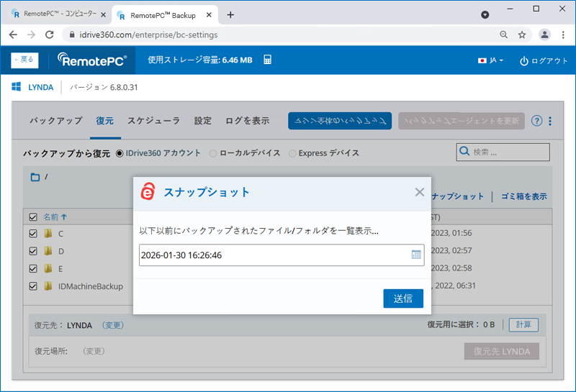Image resolution: width=576 pixels, height=392 pixels.
Task: Click the 計算 calculate button
Action: (x=523, y=325)
